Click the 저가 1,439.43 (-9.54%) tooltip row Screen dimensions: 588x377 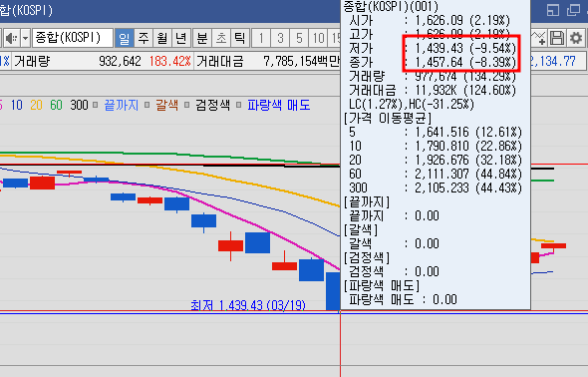point(433,48)
